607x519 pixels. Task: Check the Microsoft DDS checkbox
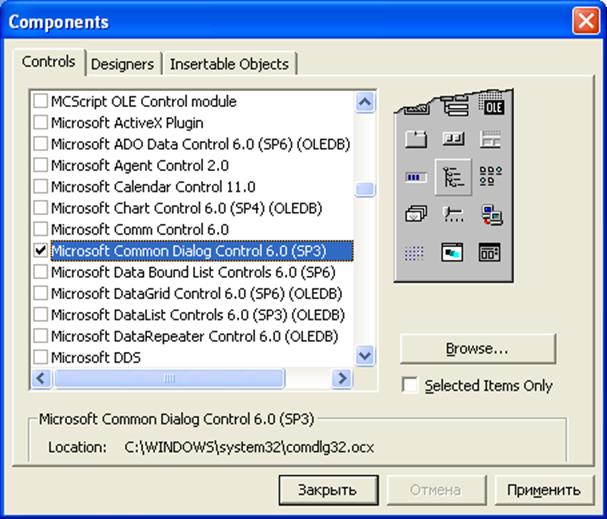40,357
